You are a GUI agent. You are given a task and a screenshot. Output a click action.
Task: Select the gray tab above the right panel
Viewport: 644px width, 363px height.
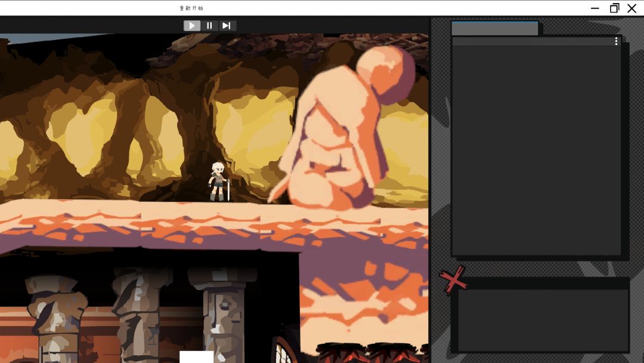point(494,29)
